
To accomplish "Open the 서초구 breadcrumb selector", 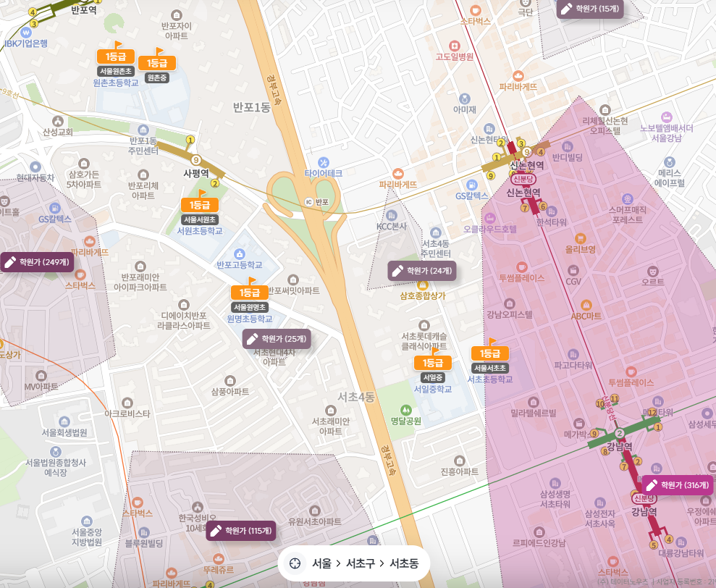I will [x=361, y=563].
